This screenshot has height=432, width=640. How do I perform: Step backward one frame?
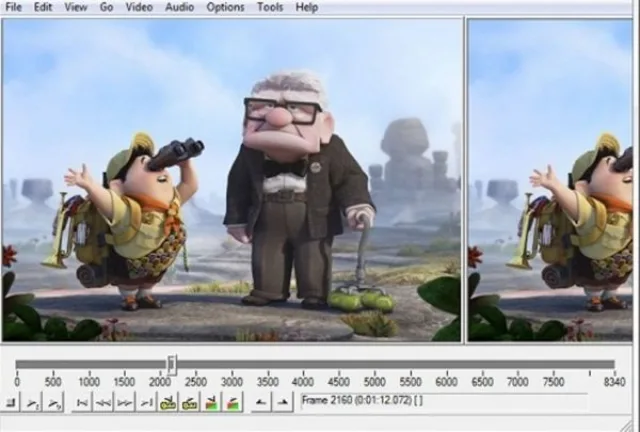click(103, 403)
